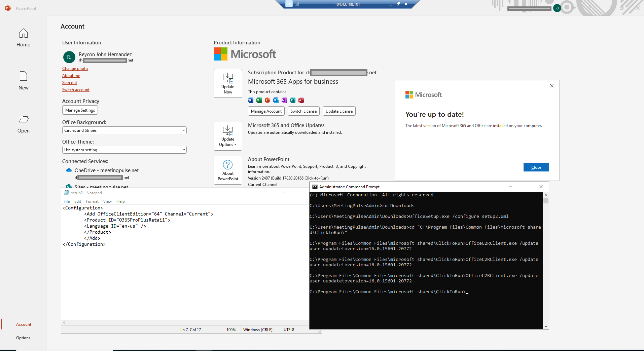Screen dimensions: 644x351
Task: Click the PowerPoint logo in title bar
Action: pyautogui.click(x=8, y=8)
